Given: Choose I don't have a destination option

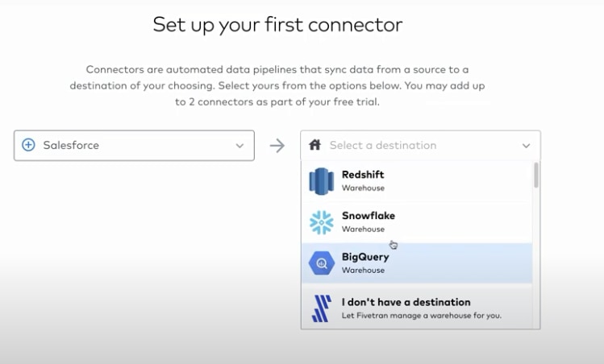Looking at the screenshot, I should pos(417,307).
